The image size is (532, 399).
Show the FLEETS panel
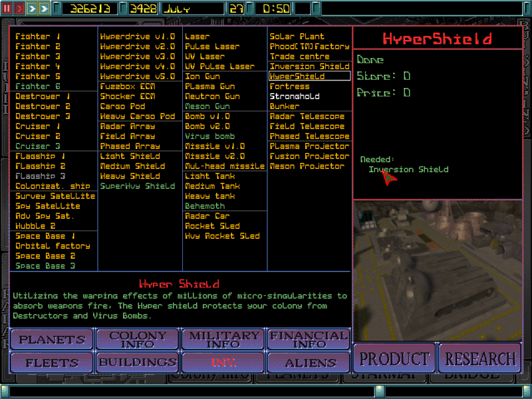(51, 362)
